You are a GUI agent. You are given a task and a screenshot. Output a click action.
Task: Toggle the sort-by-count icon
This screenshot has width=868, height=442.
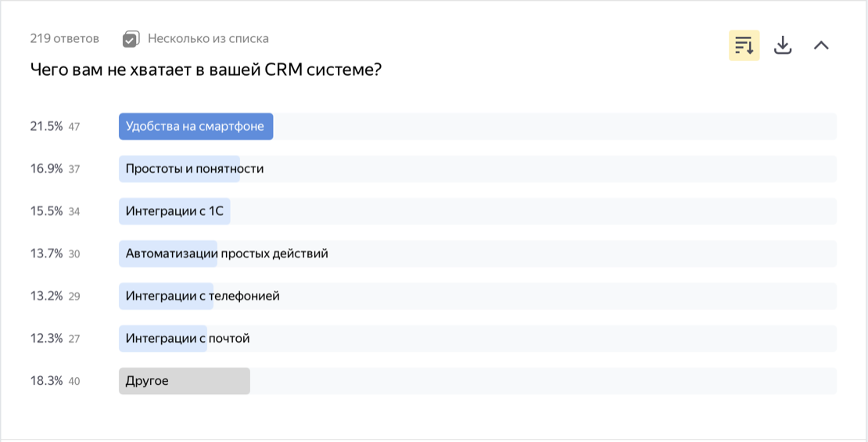[744, 45]
